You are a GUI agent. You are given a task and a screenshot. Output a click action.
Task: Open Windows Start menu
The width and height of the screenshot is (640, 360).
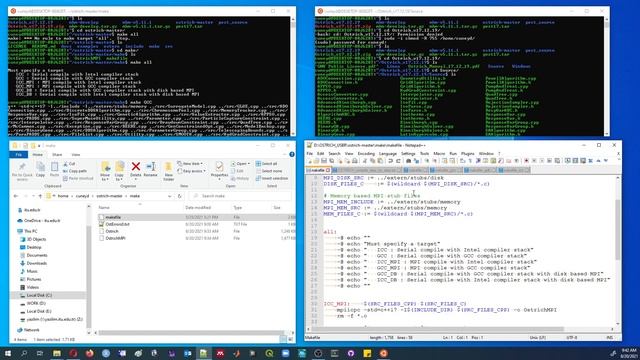(x=8, y=353)
